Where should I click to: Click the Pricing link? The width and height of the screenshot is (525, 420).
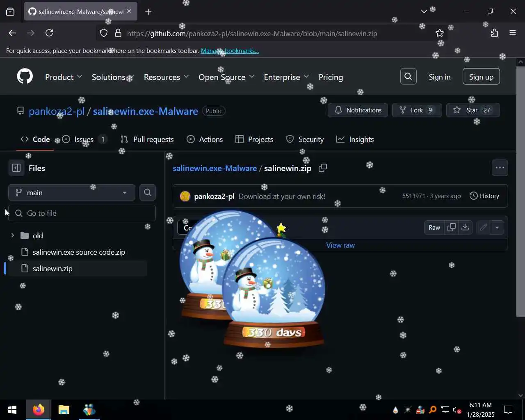(331, 77)
